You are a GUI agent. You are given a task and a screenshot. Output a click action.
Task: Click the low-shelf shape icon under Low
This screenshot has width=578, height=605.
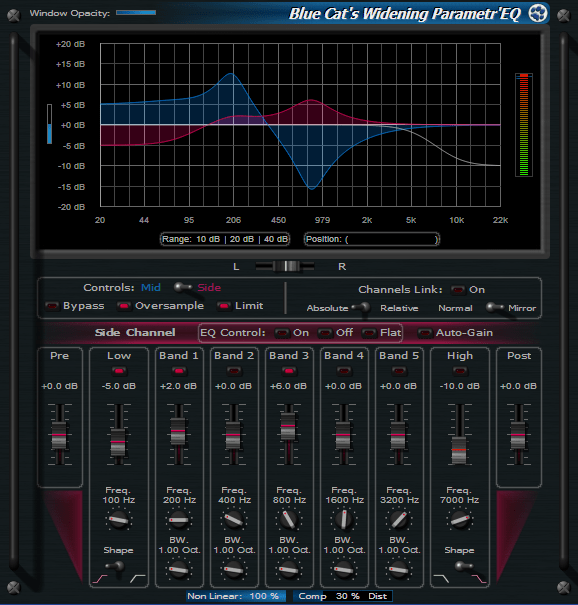(x=100, y=579)
